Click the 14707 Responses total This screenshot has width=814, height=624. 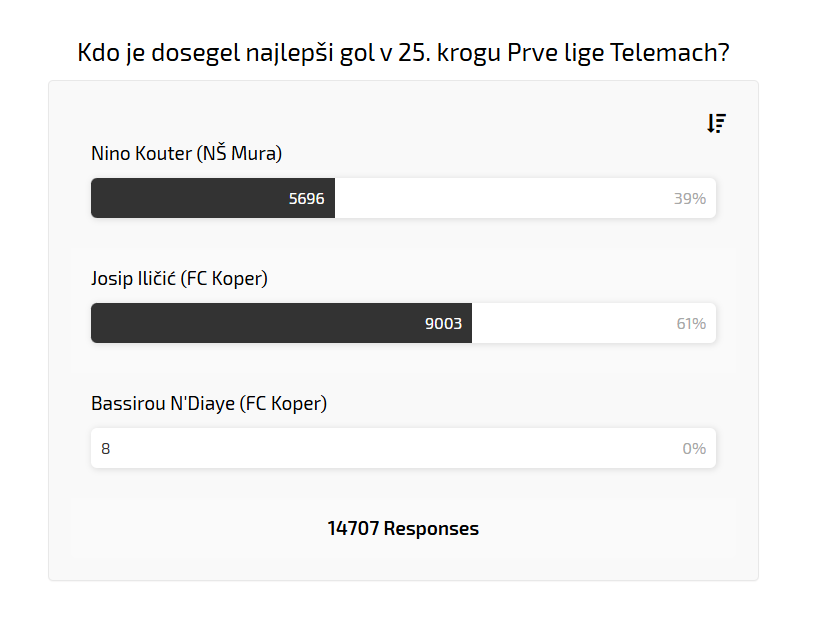click(403, 528)
